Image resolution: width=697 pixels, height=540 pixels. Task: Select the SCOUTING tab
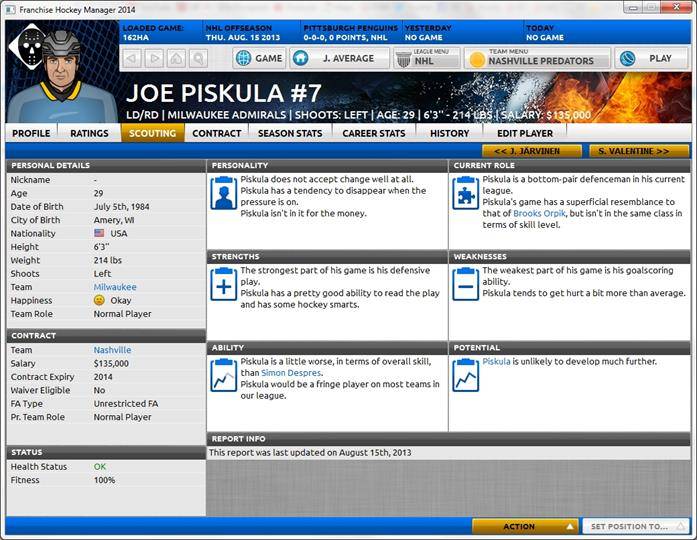pyautogui.click(x=152, y=133)
